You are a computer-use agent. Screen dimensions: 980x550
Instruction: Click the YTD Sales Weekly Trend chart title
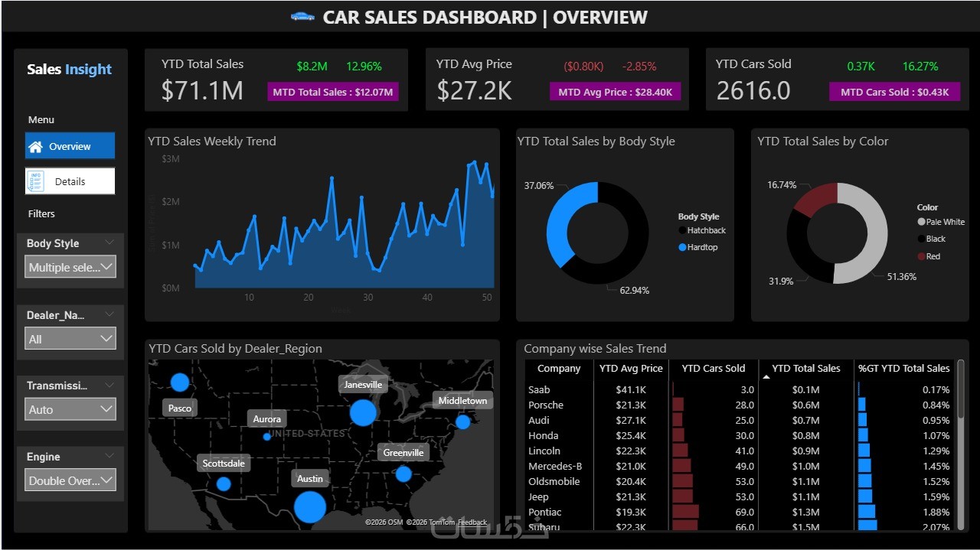[x=212, y=141]
